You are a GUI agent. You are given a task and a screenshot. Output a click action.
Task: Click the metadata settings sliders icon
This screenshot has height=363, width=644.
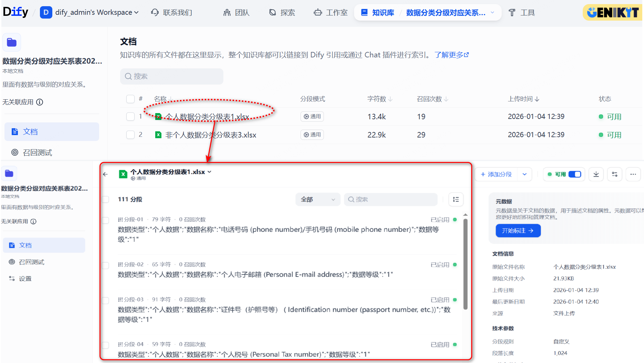point(614,174)
